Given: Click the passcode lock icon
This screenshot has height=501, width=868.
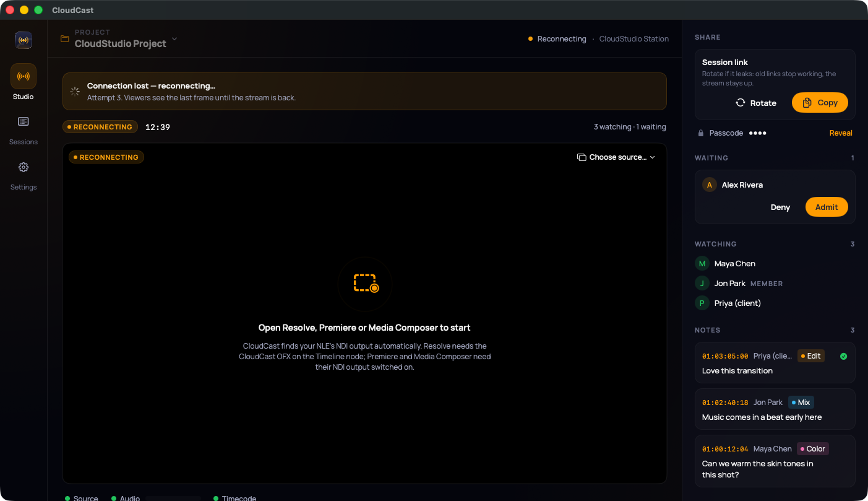Looking at the screenshot, I should tap(701, 133).
